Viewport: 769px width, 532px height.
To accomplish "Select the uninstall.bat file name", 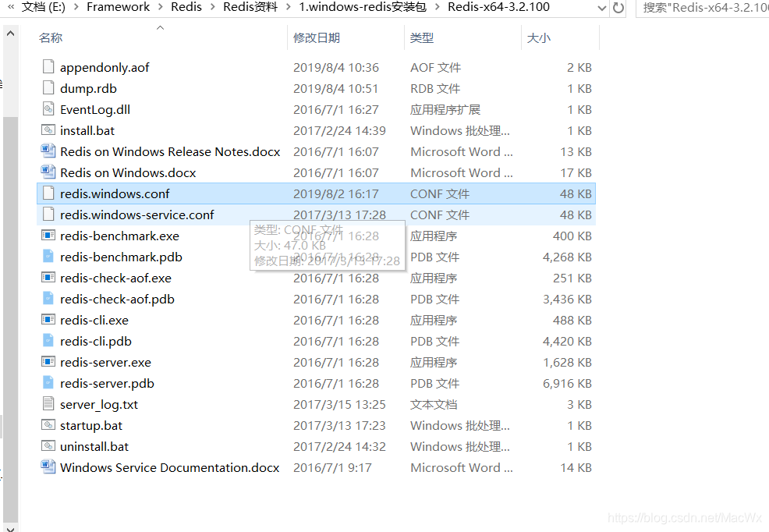I will (x=94, y=447).
